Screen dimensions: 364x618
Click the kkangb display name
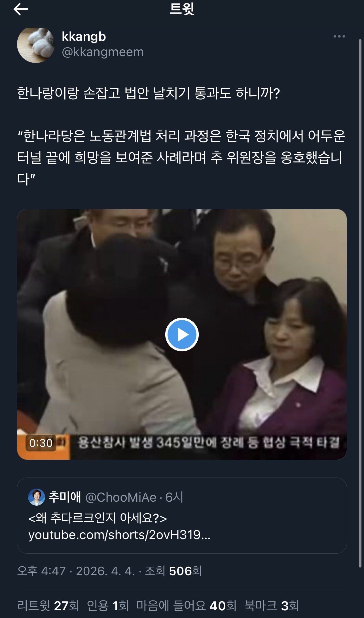(x=84, y=37)
